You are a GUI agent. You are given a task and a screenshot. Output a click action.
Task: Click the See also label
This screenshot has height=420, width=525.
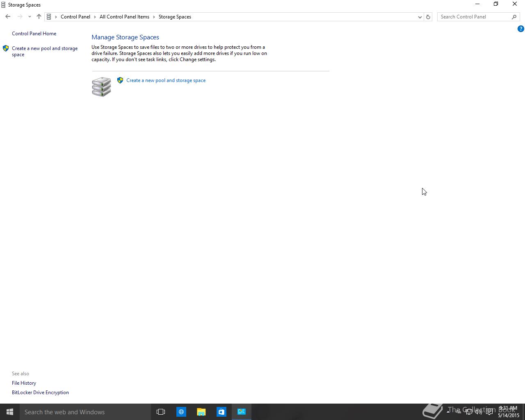tap(21, 374)
